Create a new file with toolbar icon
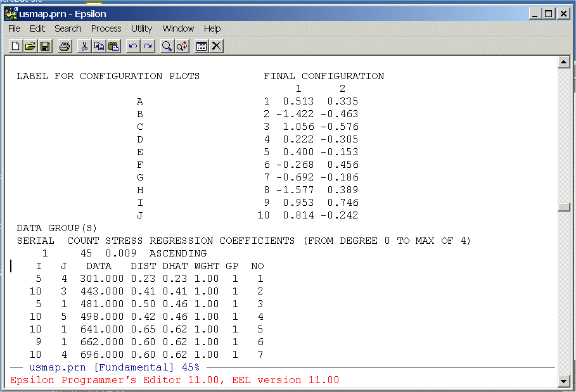Image resolution: width=576 pixels, height=392 pixels. tap(15, 46)
